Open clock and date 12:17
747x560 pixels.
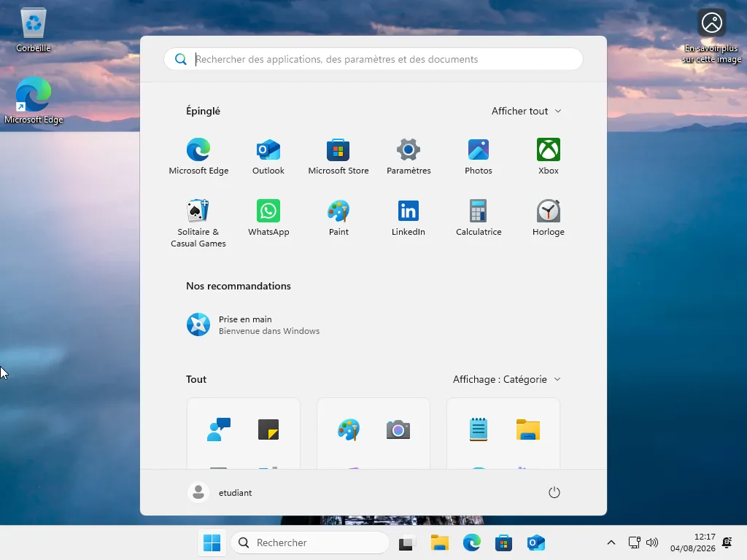[x=693, y=542]
